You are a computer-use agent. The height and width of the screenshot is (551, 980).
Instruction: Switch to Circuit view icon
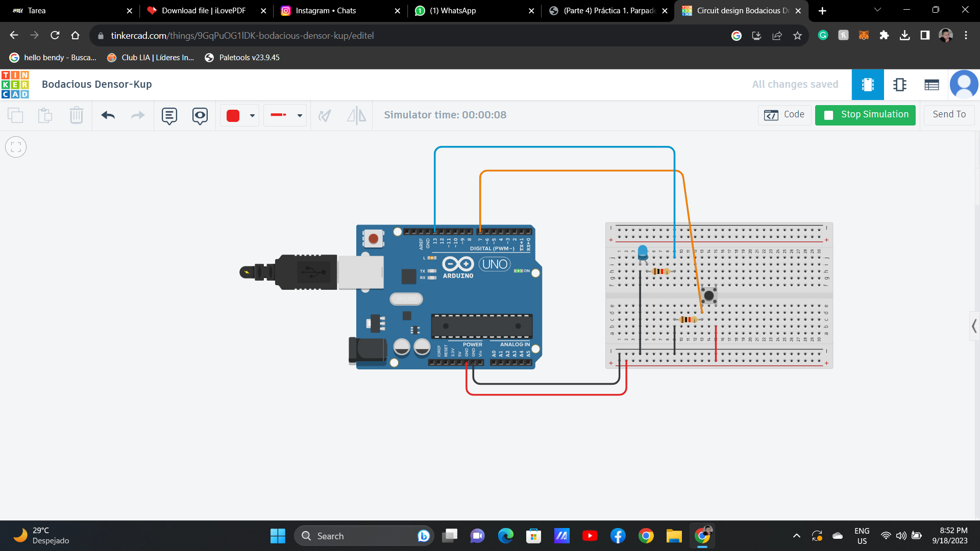(867, 85)
